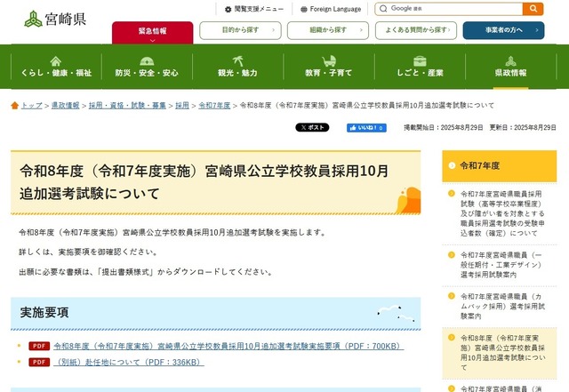The image size is (569, 392).
Task: Go to 令和7年度 breadcrumb link
Action: tap(214, 106)
